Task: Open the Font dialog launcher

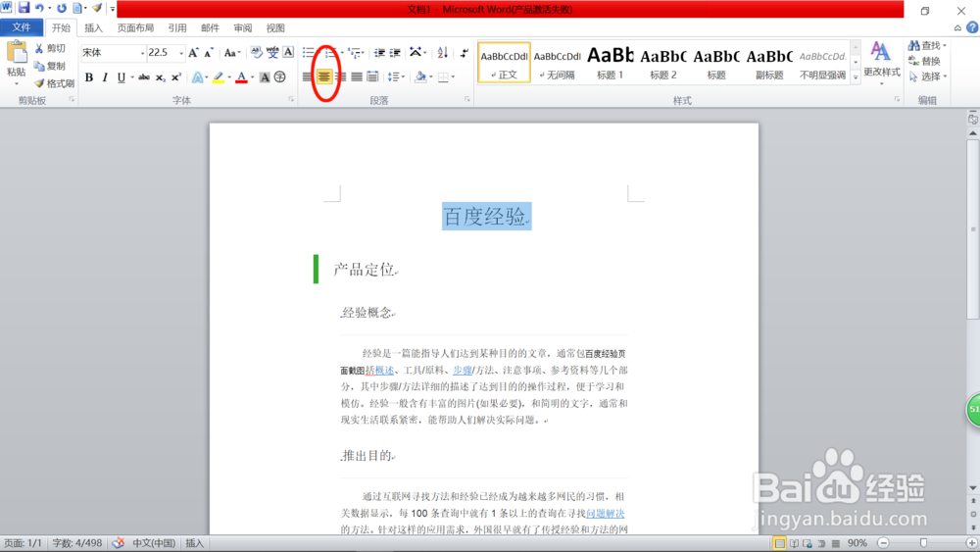Action: [x=291, y=99]
